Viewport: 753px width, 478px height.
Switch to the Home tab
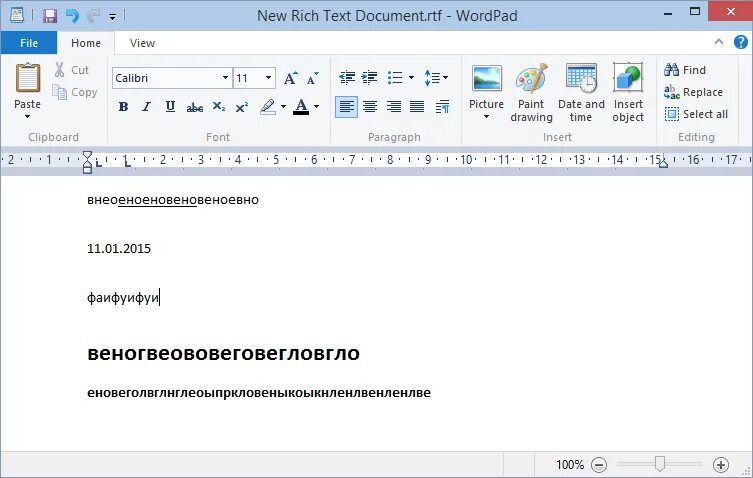coord(86,43)
